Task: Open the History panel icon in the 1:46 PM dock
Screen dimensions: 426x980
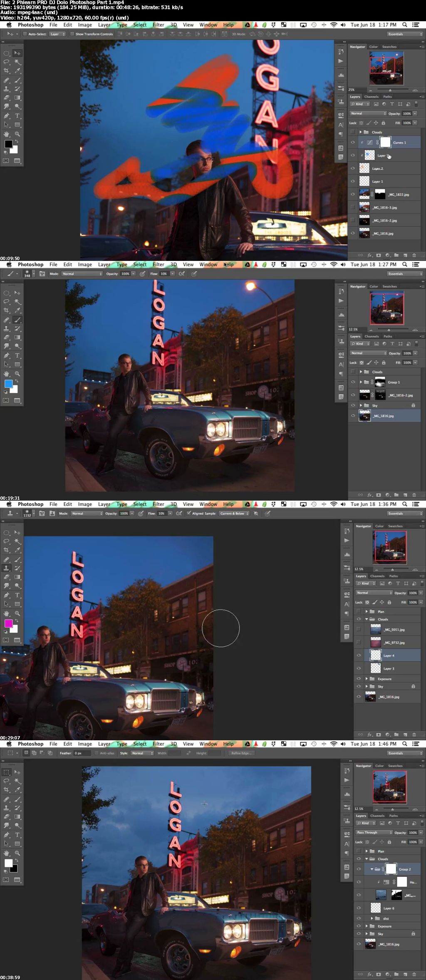Action: click(x=347, y=770)
